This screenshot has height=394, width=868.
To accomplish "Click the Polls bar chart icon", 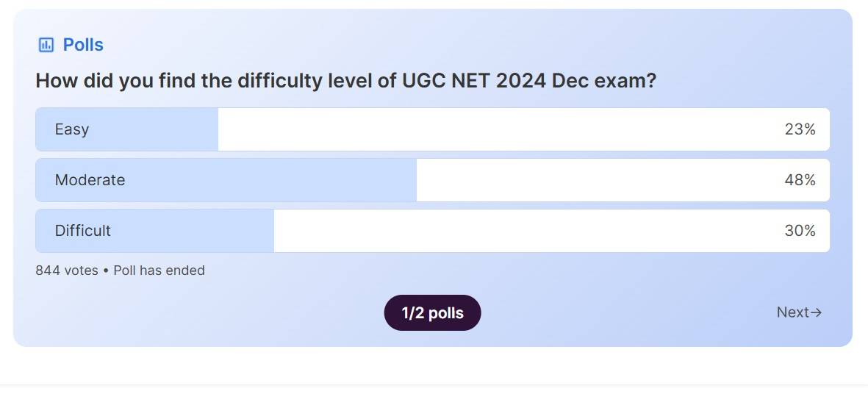I will [46, 45].
